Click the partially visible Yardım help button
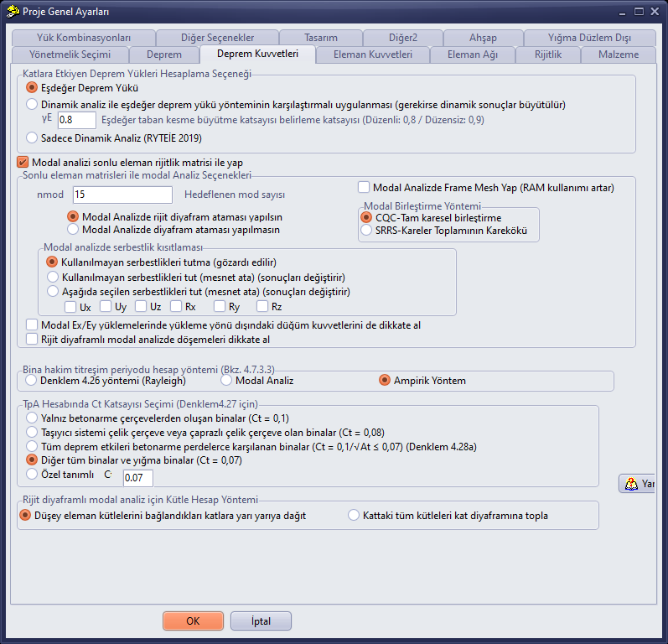This screenshot has width=668, height=644. click(x=637, y=484)
